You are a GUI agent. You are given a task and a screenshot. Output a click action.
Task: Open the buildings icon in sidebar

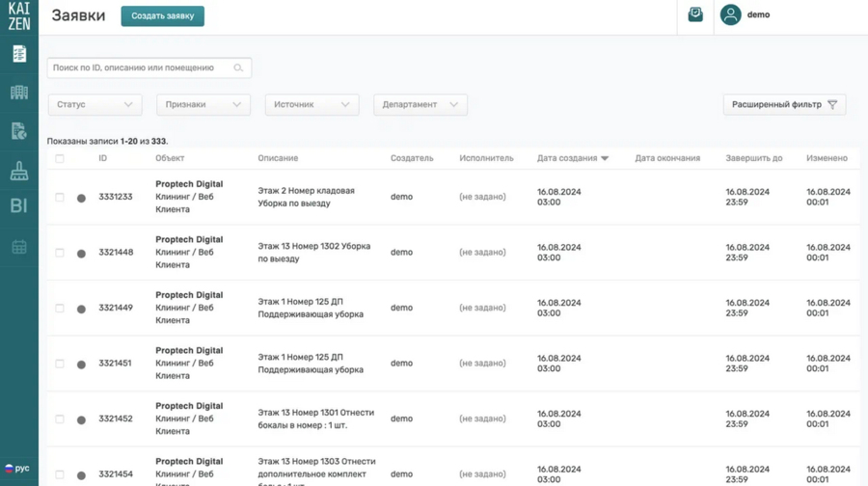click(x=19, y=93)
